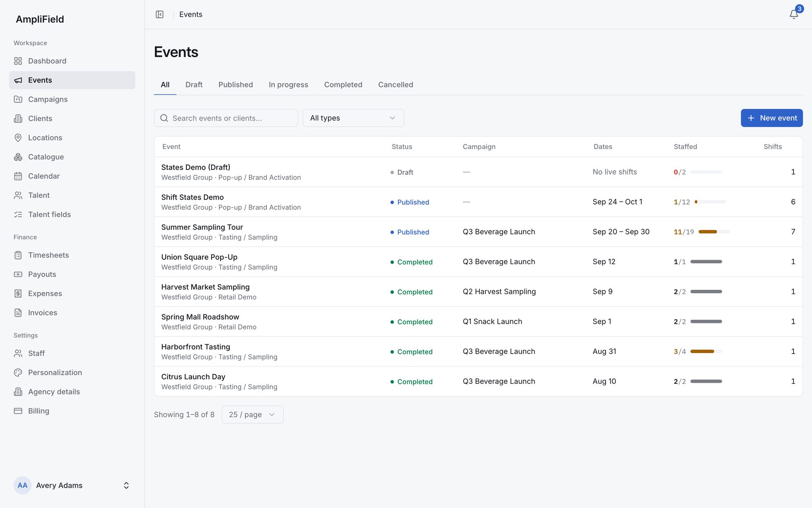Click the 11/19 staffed progress bar

pyautogui.click(x=714, y=232)
